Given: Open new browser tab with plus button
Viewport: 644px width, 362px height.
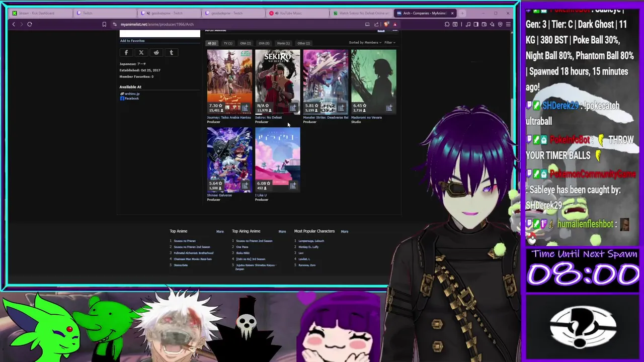Looking at the screenshot, I should pyautogui.click(x=463, y=13).
